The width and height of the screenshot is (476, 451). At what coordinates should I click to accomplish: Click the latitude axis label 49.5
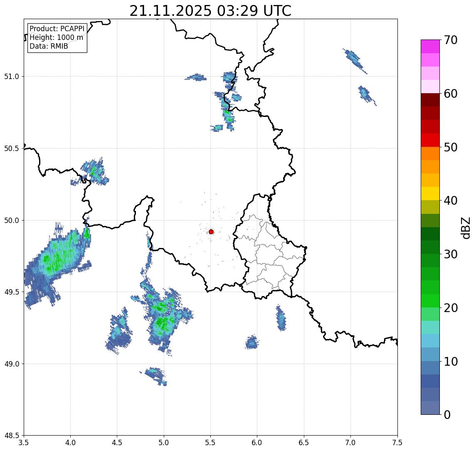coord(11,292)
